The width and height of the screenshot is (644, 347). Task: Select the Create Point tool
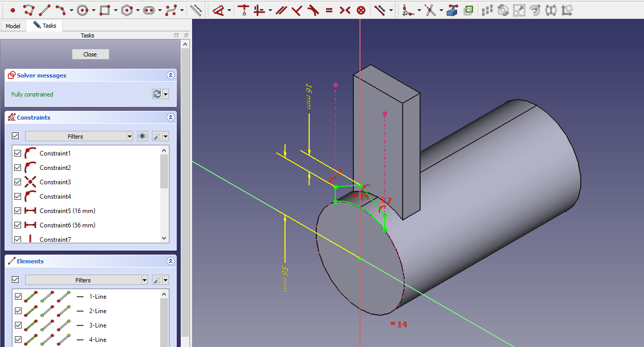tap(13, 10)
